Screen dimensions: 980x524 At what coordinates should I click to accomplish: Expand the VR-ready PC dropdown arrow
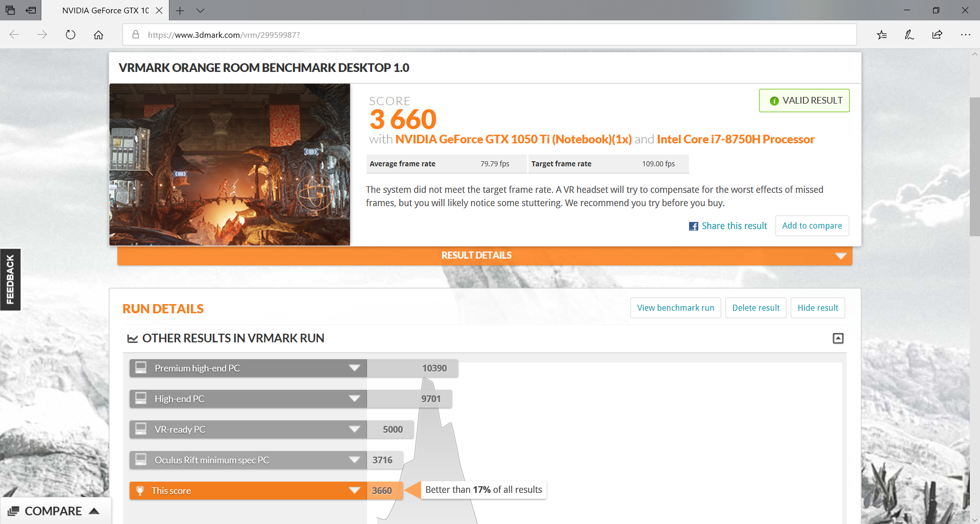click(354, 429)
